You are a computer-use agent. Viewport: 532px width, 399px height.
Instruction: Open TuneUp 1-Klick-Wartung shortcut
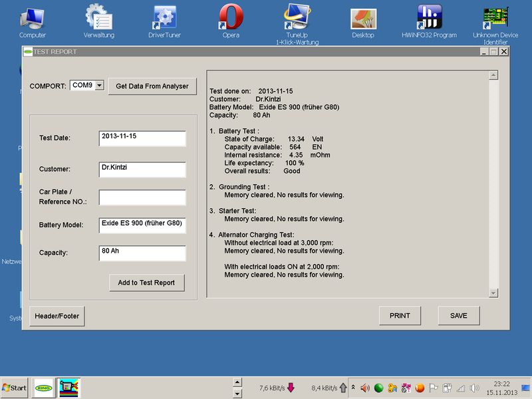[x=297, y=20]
